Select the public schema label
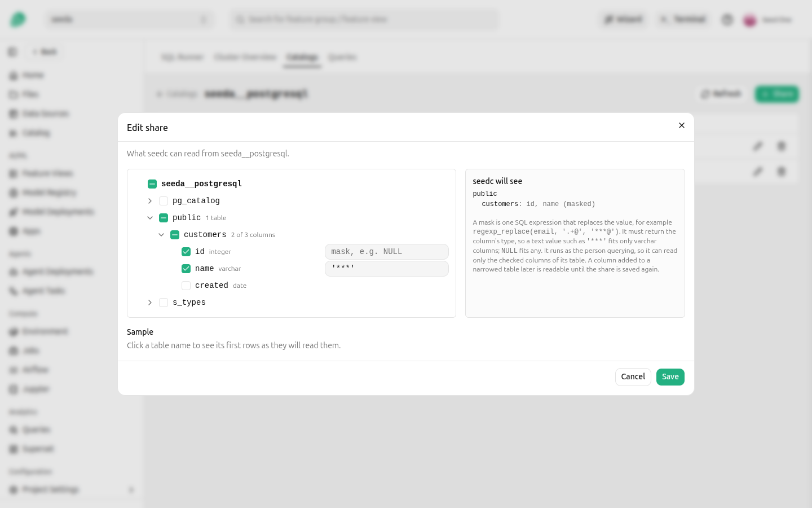812x508 pixels. click(x=187, y=218)
